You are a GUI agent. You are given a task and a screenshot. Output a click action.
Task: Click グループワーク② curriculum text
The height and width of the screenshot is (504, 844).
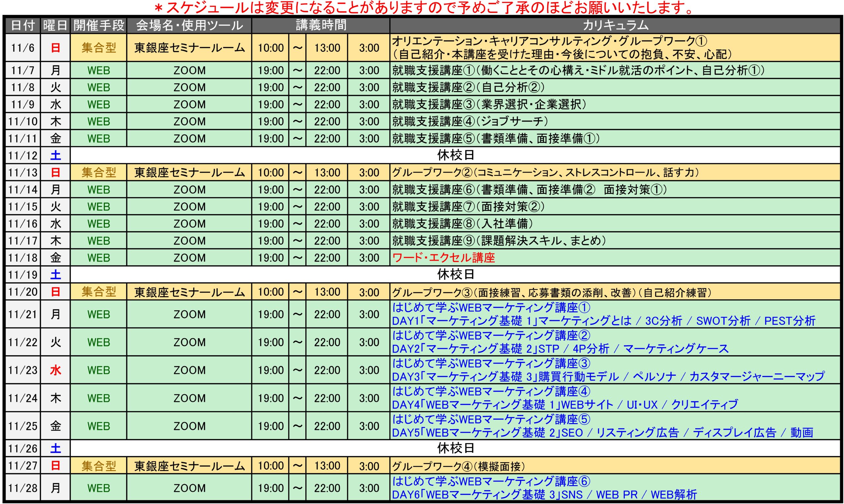545,173
